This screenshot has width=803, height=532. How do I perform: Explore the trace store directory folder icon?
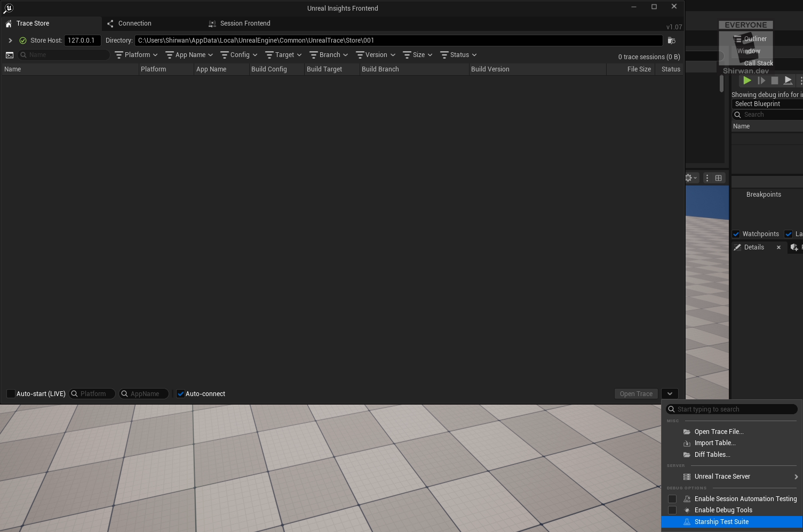point(672,41)
